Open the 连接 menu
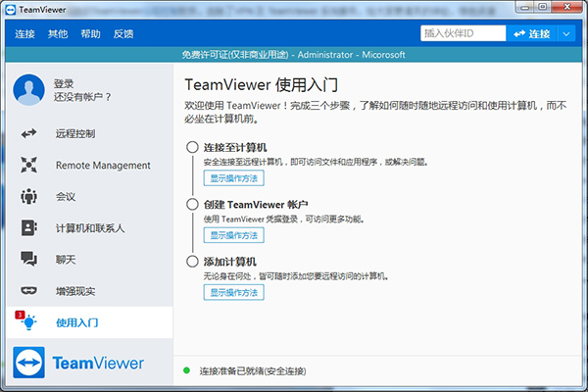Image resolution: width=588 pixels, height=392 pixels. point(24,33)
